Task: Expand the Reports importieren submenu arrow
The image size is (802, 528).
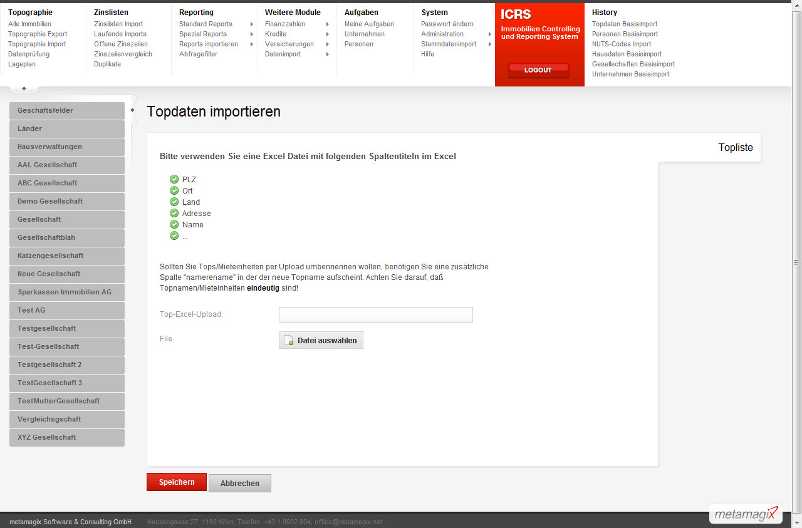Action: click(x=251, y=44)
